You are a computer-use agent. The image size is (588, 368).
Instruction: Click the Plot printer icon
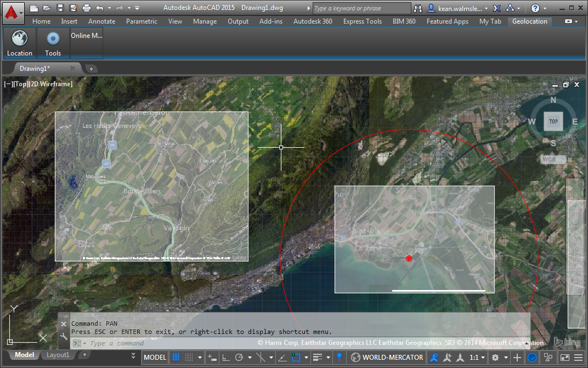(87, 8)
